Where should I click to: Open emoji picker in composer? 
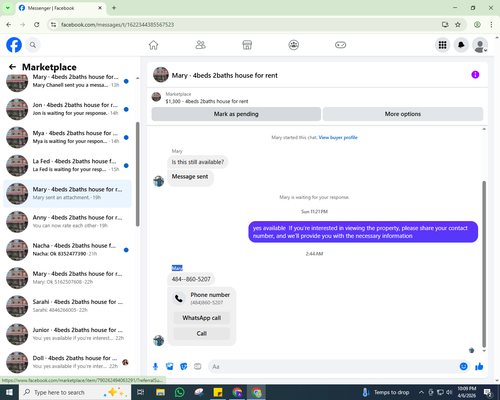(x=463, y=367)
